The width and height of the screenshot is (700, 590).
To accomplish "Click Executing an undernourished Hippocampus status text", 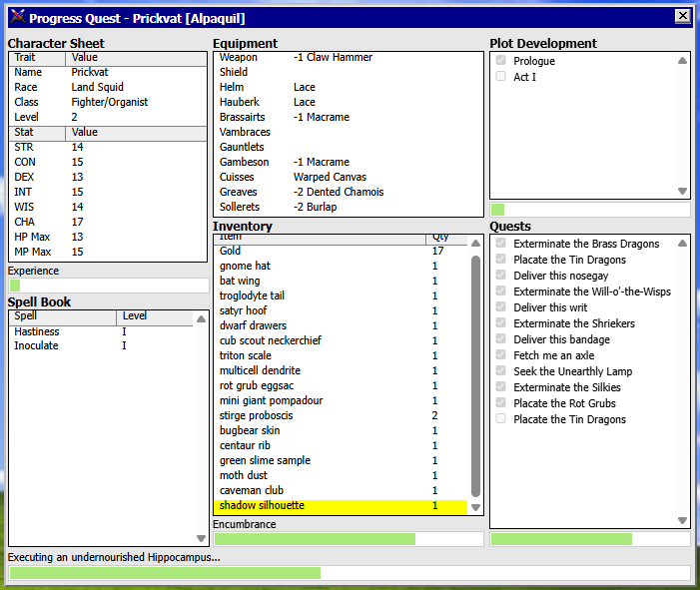I will (114, 557).
